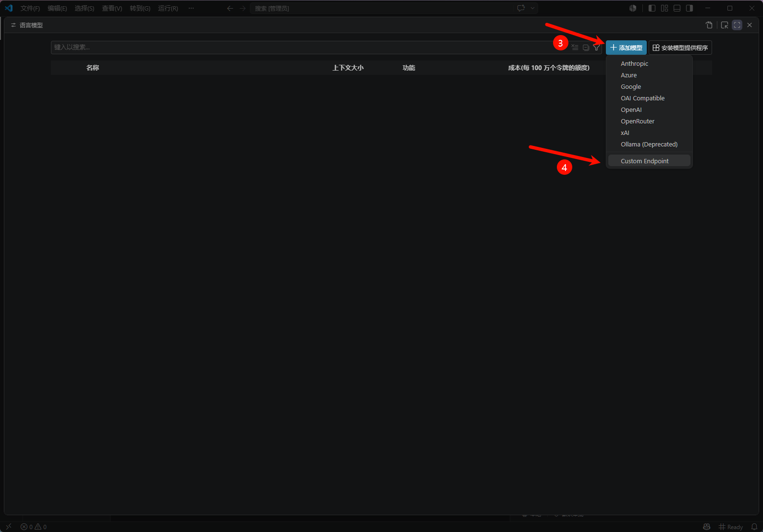Open the 转到(G) menu
This screenshot has height=532, width=763.
[x=140, y=8]
